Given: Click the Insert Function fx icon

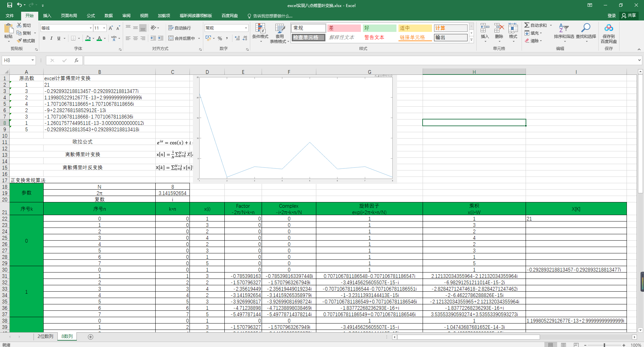Looking at the screenshot, I should tap(76, 60).
